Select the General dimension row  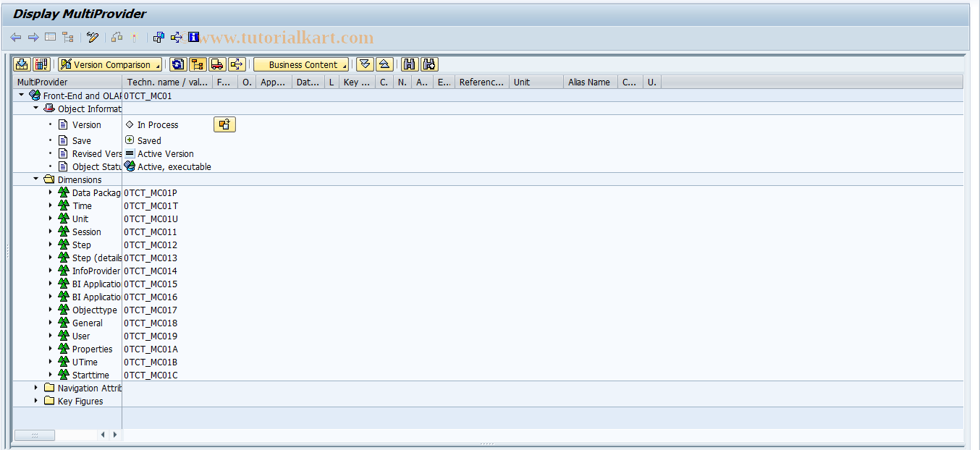[88, 323]
